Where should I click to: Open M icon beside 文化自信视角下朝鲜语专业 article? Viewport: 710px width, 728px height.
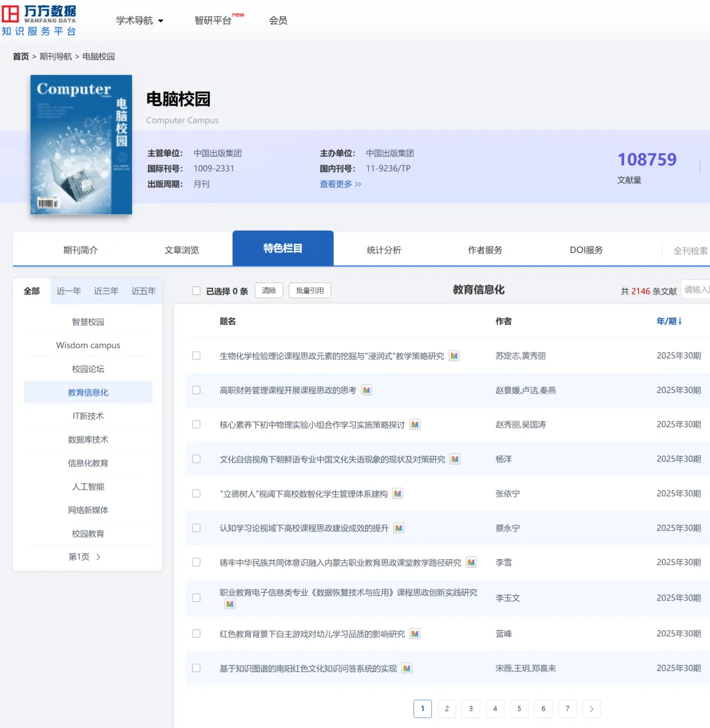tap(455, 459)
